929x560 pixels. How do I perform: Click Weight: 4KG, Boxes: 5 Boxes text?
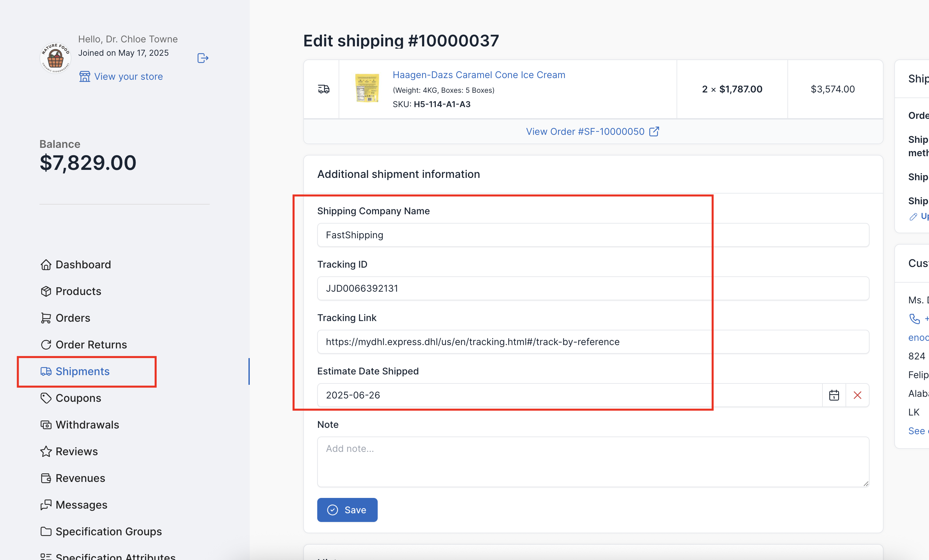pos(443,90)
